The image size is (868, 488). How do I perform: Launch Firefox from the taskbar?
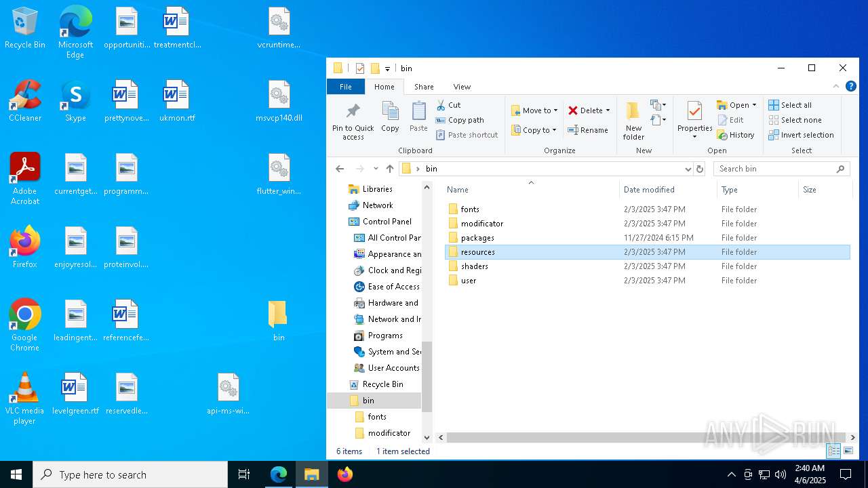(345, 474)
